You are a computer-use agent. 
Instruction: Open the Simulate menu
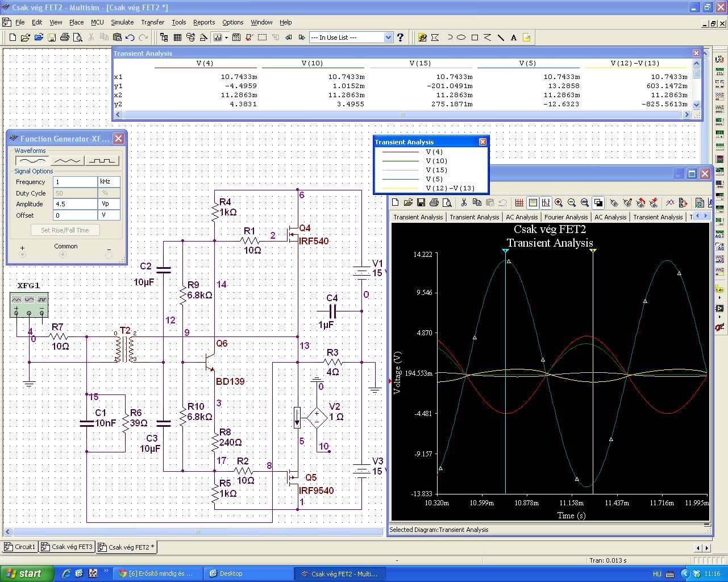[122, 22]
